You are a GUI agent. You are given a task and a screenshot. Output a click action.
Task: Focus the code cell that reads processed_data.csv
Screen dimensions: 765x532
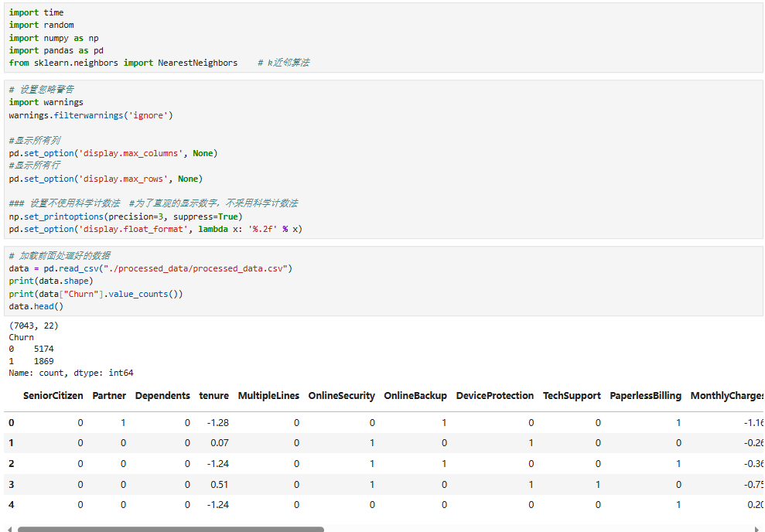tap(384, 281)
